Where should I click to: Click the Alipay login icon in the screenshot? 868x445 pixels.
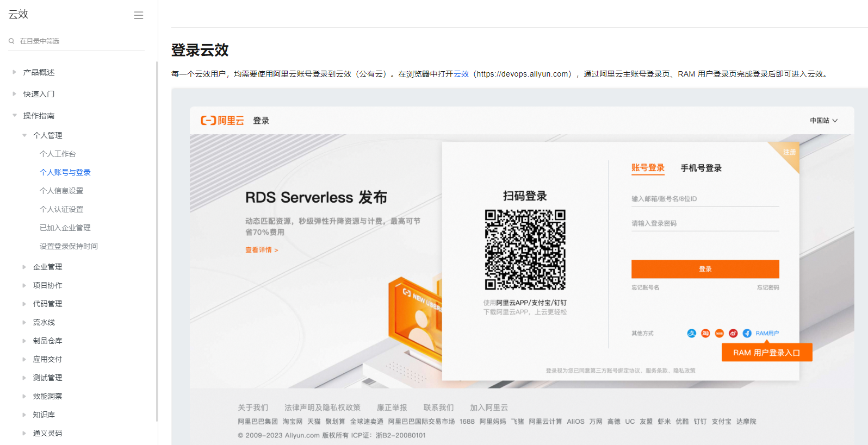tap(691, 333)
